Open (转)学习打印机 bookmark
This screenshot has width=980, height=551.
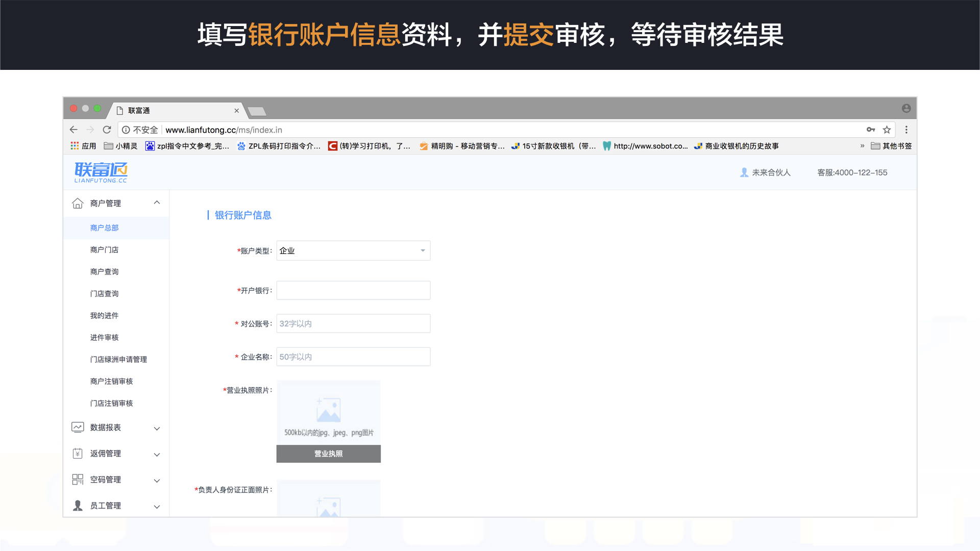coord(370,146)
